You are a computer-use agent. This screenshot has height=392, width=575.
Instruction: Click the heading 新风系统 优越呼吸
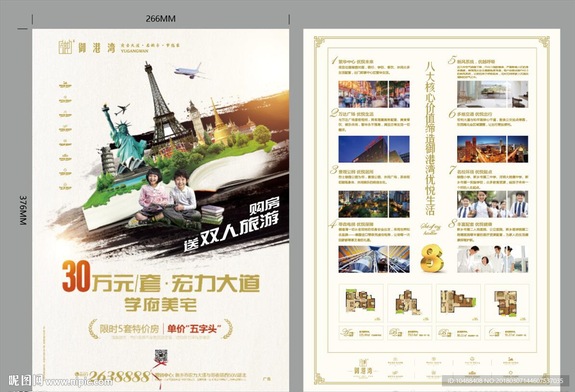[476, 62]
